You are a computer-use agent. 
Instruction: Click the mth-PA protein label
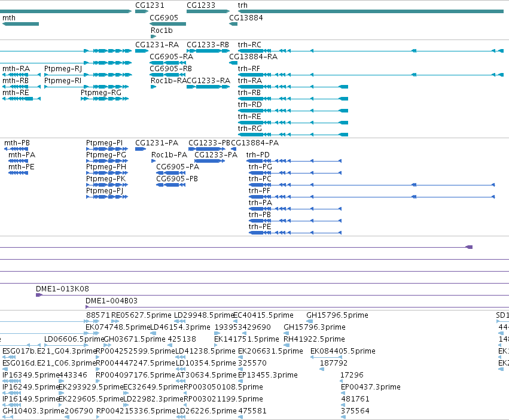click(x=22, y=155)
